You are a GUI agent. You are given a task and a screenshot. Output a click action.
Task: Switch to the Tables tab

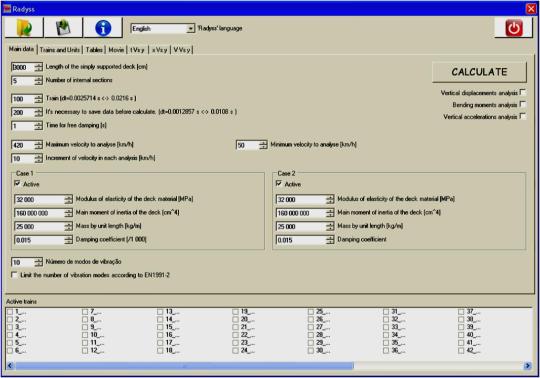tap(94, 50)
